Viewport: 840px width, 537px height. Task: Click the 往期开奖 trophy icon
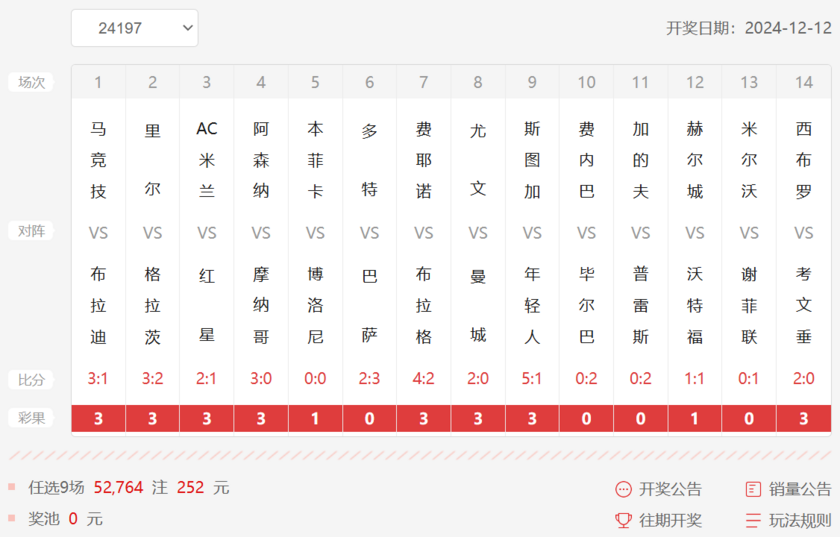pyautogui.click(x=623, y=520)
